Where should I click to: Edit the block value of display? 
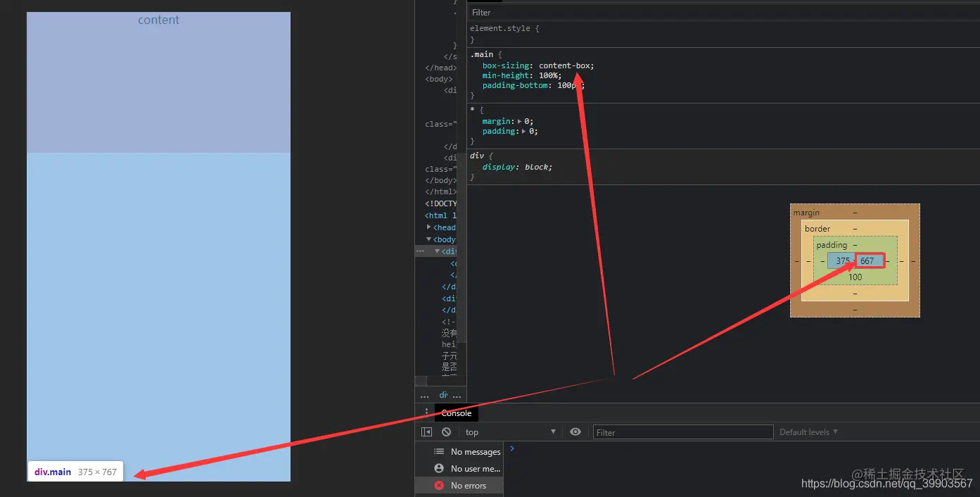click(537, 167)
